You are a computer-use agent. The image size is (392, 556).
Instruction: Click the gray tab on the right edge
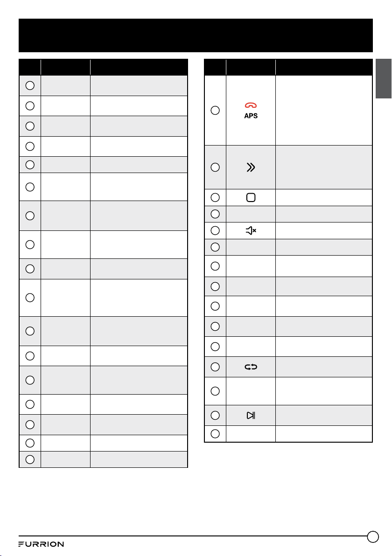(384, 78)
